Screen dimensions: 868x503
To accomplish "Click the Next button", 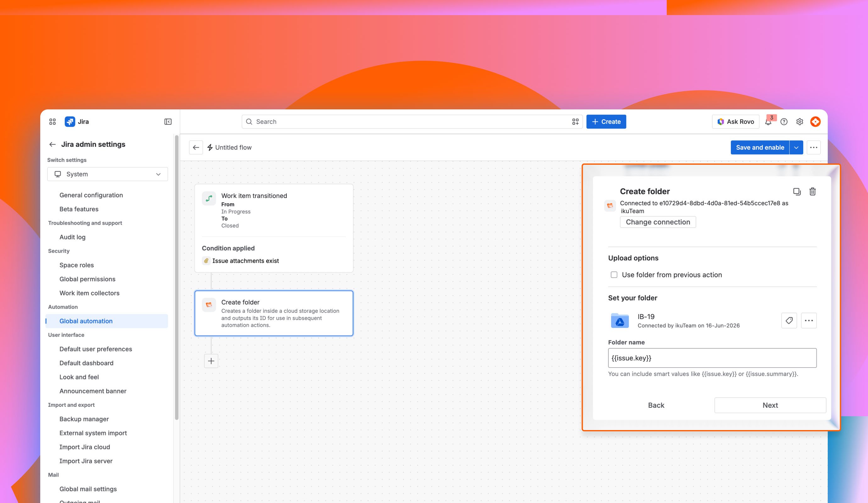I will click(770, 405).
